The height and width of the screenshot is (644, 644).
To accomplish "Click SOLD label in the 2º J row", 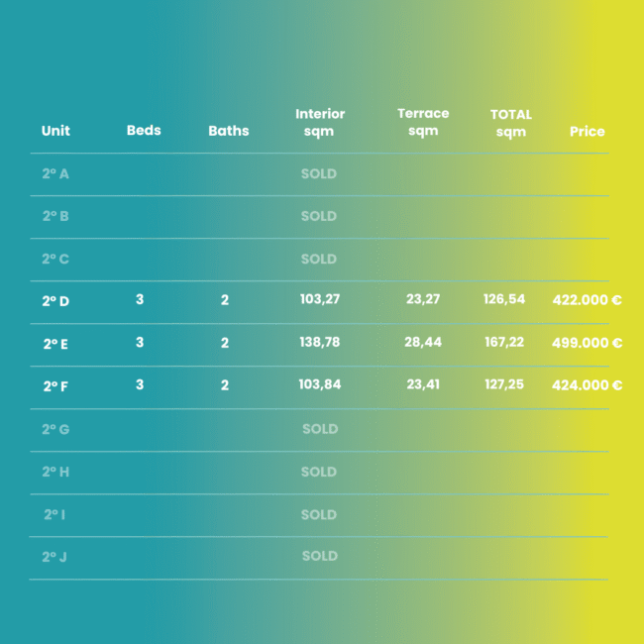I will 320,556.
